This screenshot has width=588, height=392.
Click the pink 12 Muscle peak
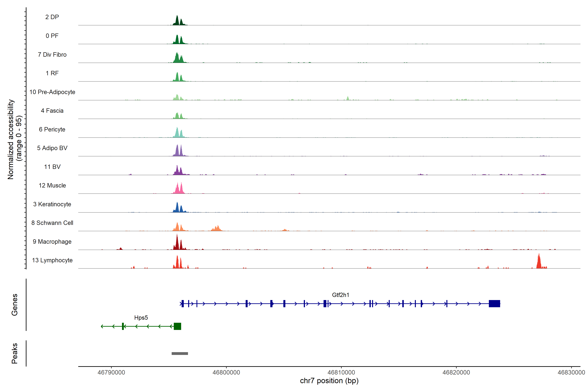coord(178,189)
